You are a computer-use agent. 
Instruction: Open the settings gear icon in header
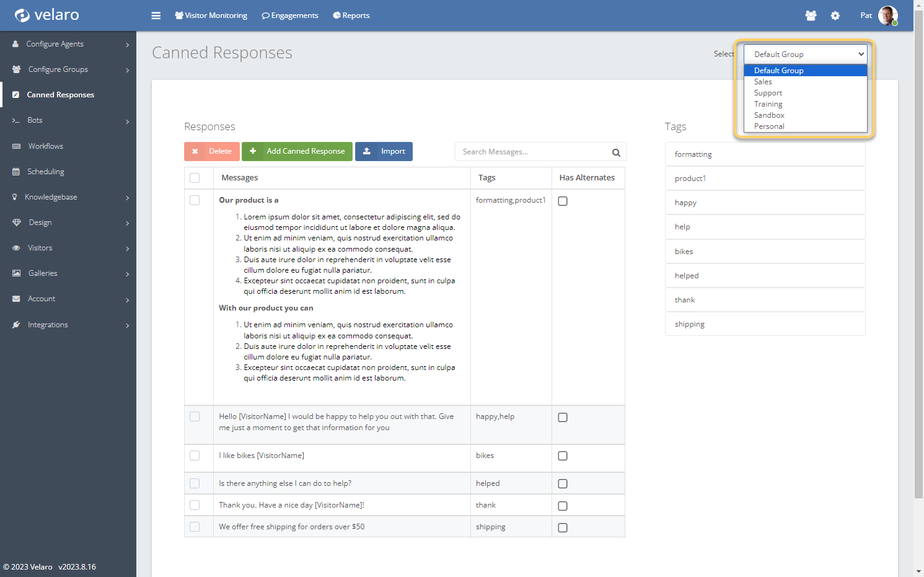(835, 15)
